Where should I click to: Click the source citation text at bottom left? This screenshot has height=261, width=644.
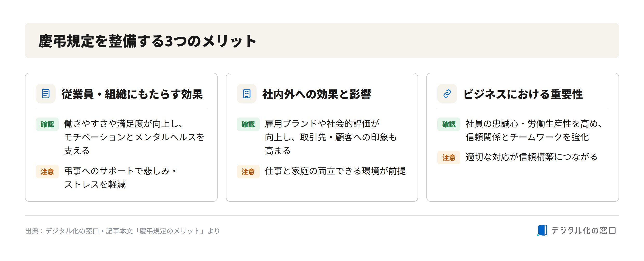123,231
